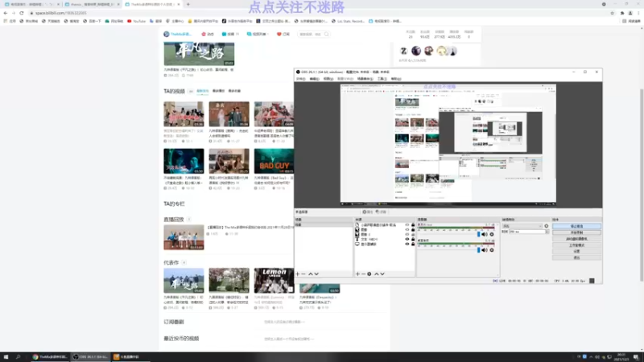Screen dimensions: 644x362
Task: Mute the second mixer channel speaker icon
Action: [485, 250]
